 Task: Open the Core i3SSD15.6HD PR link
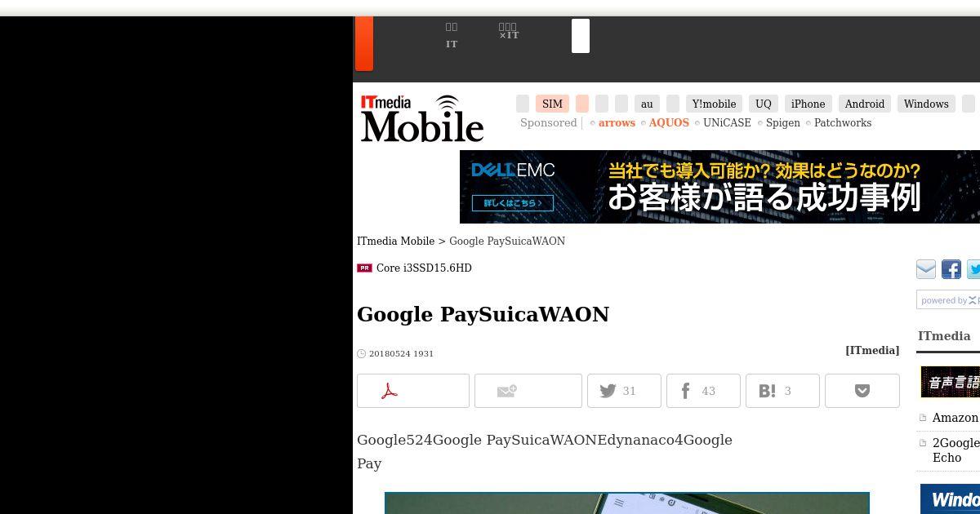[424, 268]
